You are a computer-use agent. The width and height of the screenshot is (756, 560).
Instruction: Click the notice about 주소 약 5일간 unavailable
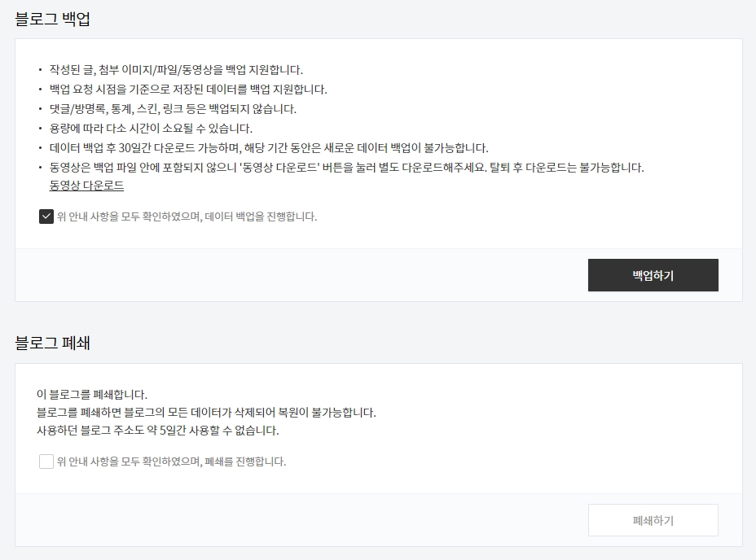point(158,431)
